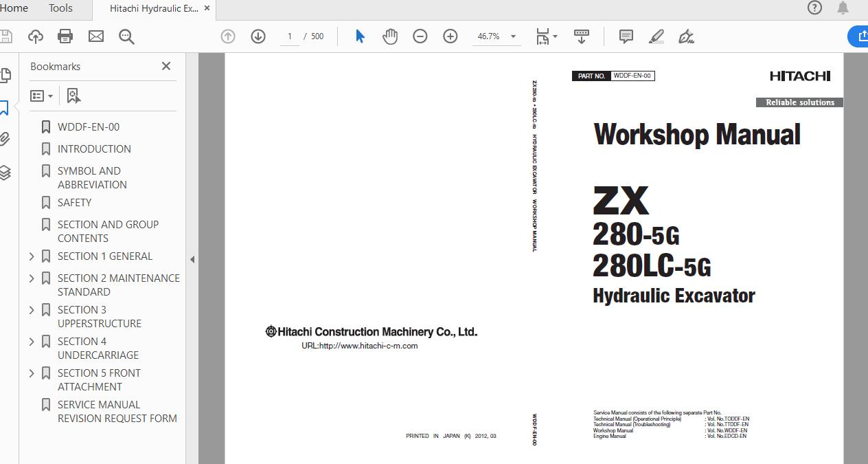Open the WDDF-EN-00 bookmark
Viewport: 868px width, 464px height.
point(89,127)
